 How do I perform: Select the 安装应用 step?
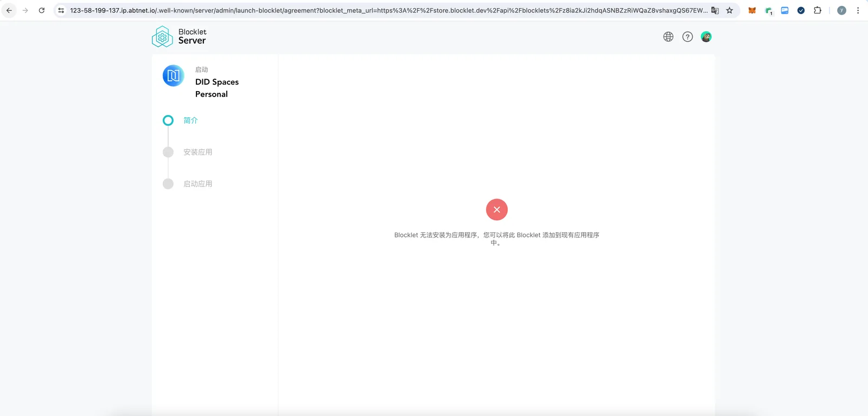pos(197,152)
